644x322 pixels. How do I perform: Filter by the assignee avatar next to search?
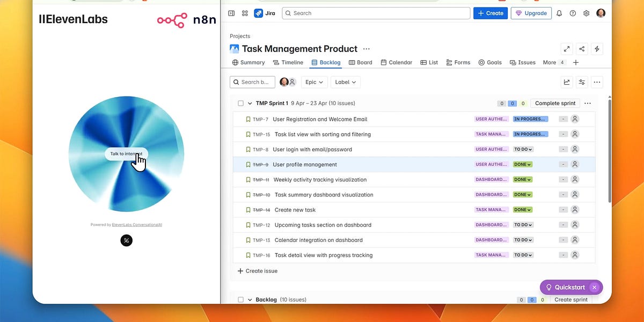(284, 82)
